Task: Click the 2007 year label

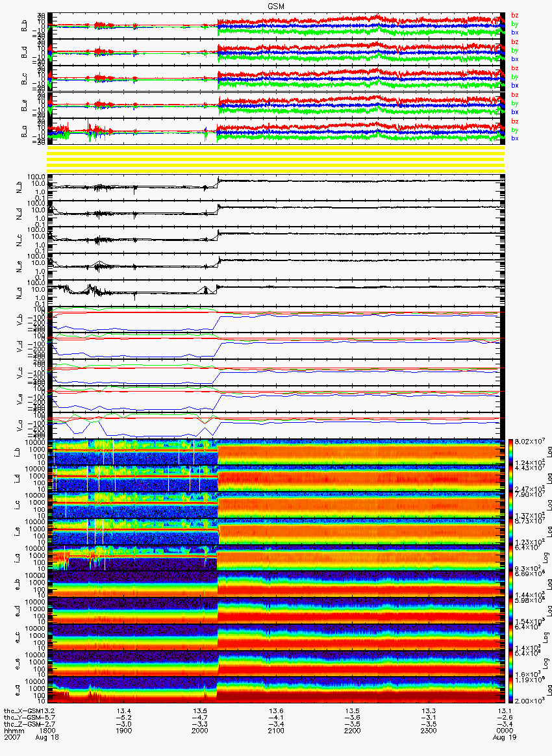Action: click(x=12, y=737)
